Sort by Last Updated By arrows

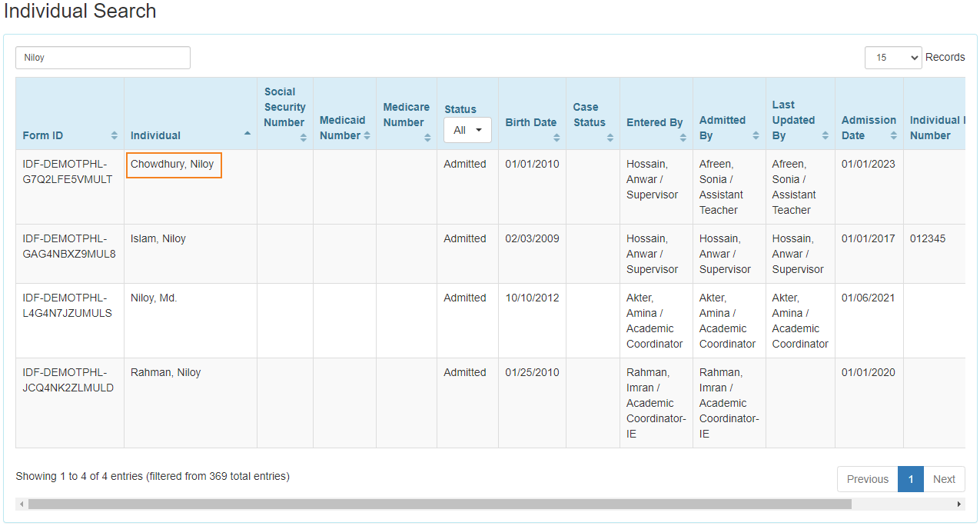(826, 135)
